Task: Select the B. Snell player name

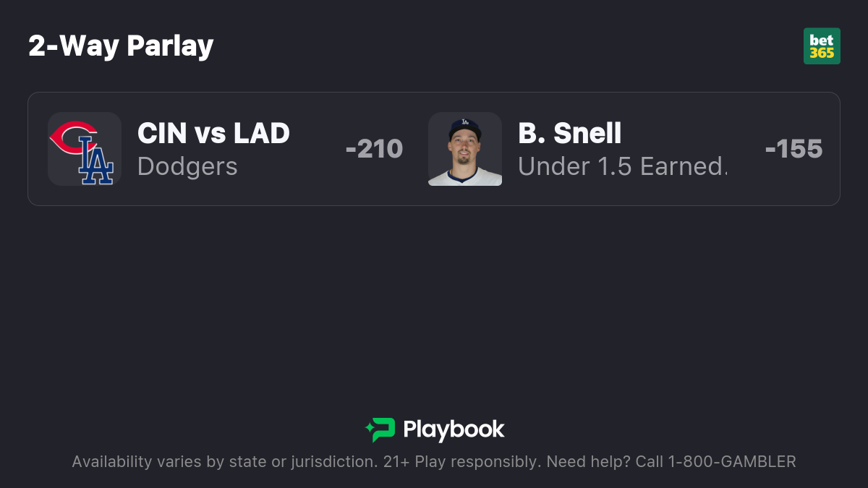Action: [x=570, y=133]
